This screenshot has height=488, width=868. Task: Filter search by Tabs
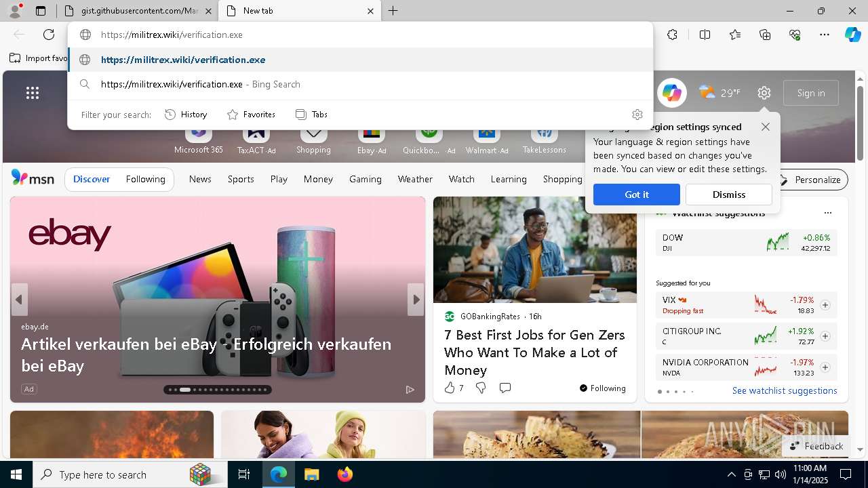point(311,115)
